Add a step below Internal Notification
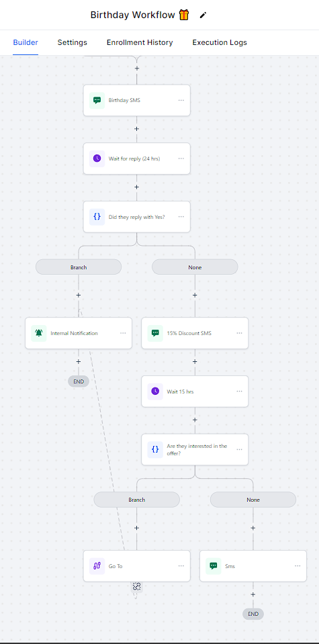Viewport: 319px width, 644px height. point(79,362)
